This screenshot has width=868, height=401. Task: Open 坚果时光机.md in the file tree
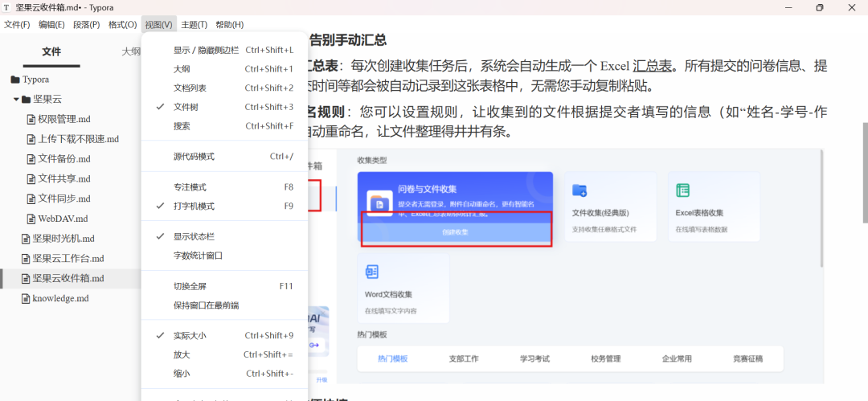point(63,239)
